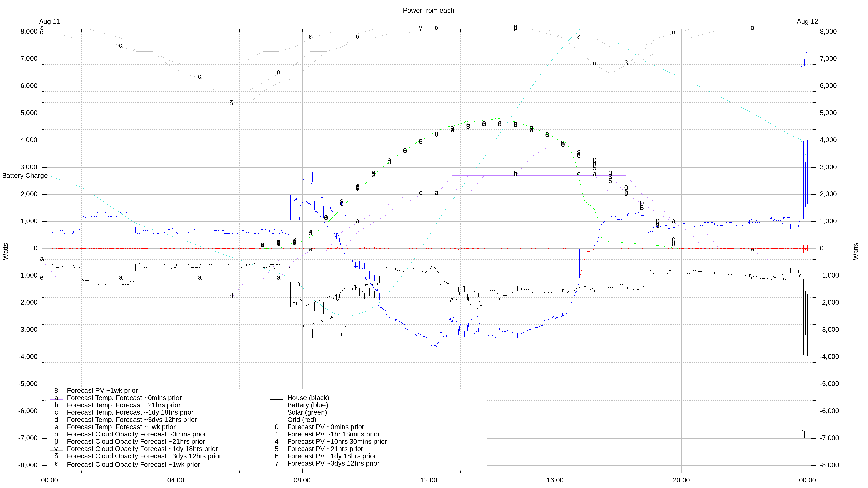Click x-axis tick label '16:00'
Viewport: 868px width, 488px height.
(555, 480)
